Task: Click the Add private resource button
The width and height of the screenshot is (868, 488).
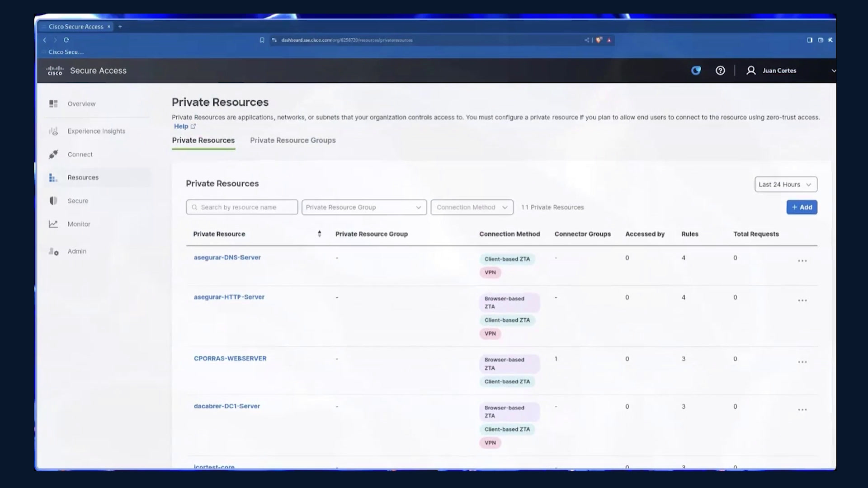Action: click(802, 207)
